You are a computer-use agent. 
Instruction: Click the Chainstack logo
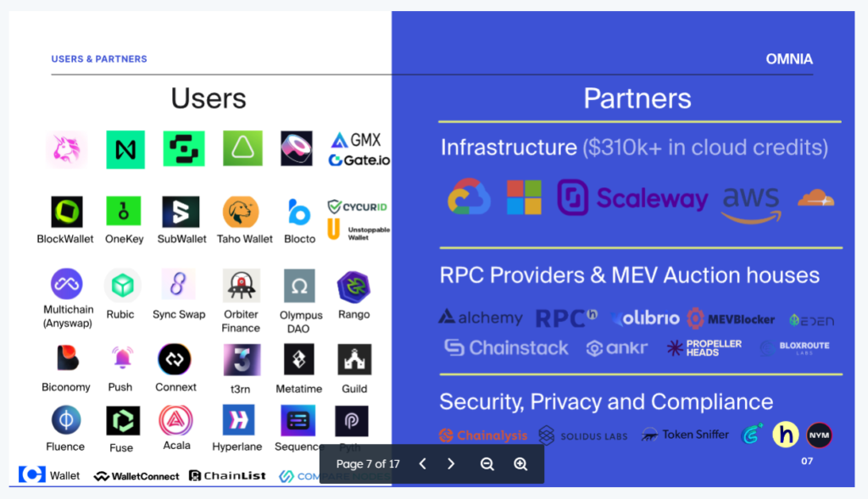(506, 347)
